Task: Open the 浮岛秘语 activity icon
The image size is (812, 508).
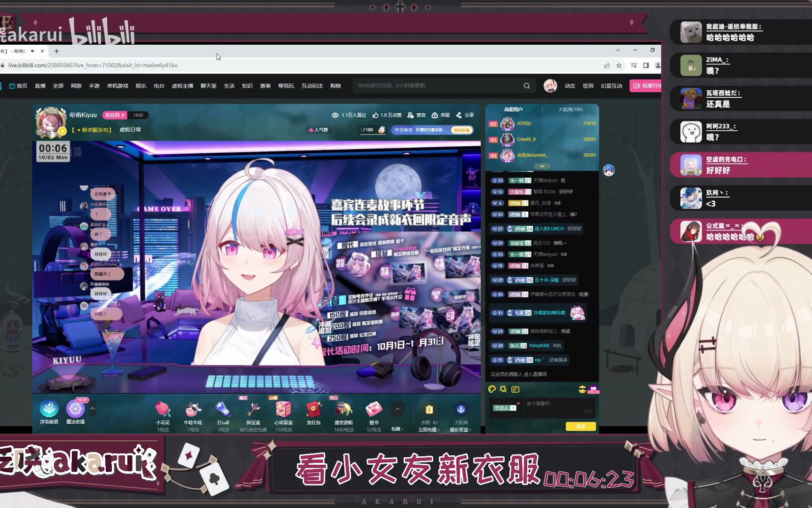Action: coord(49,410)
